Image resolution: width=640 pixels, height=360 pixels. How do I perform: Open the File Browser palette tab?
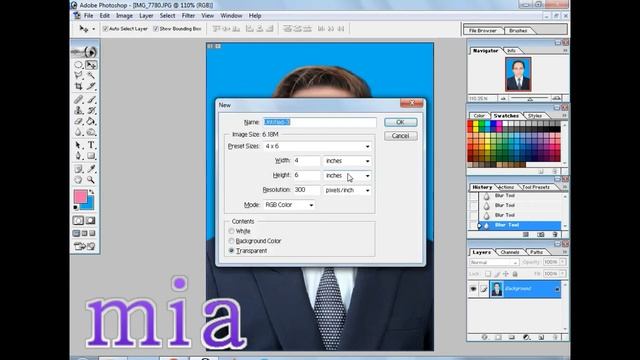pos(482,31)
